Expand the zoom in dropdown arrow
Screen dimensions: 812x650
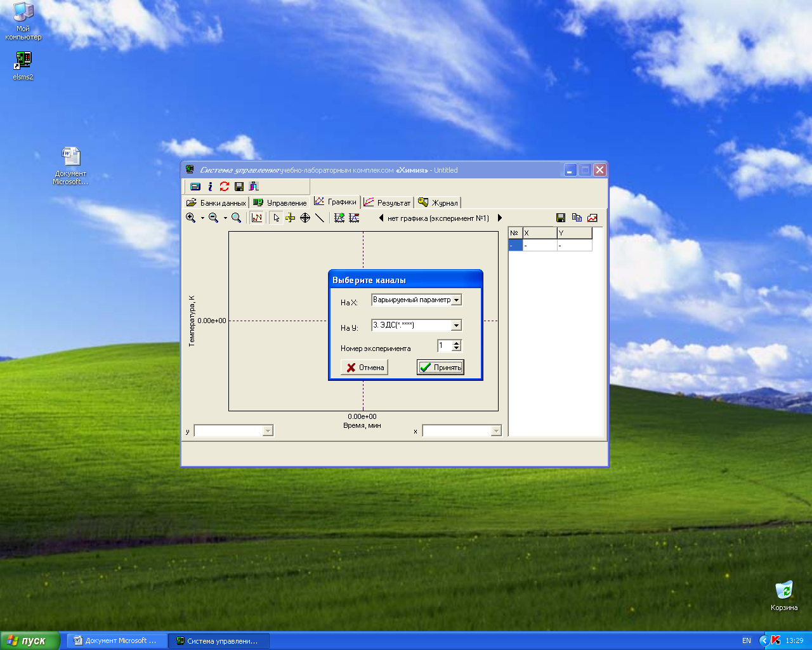202,218
